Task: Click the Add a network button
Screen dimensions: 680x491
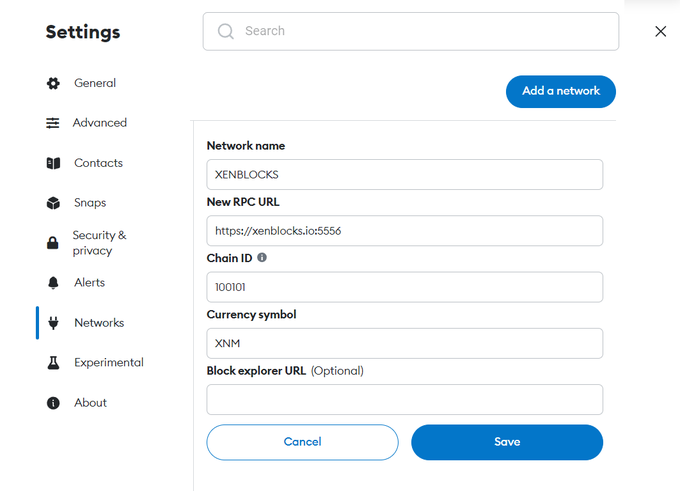Action: (561, 92)
